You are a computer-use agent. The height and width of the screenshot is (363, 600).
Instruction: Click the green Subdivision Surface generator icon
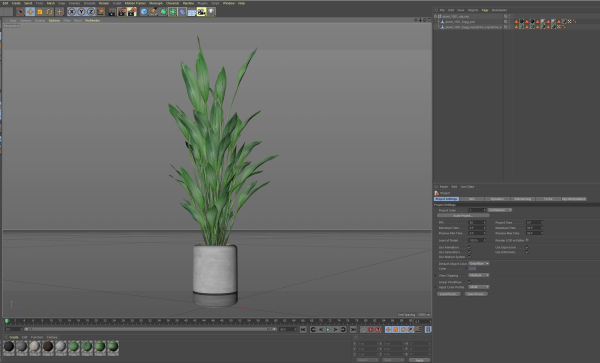point(163,12)
